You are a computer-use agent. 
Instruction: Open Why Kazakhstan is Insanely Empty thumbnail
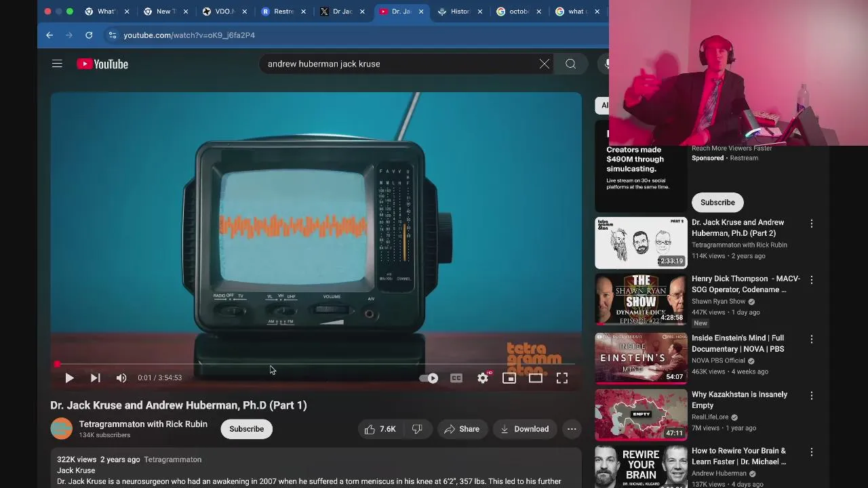(641, 415)
